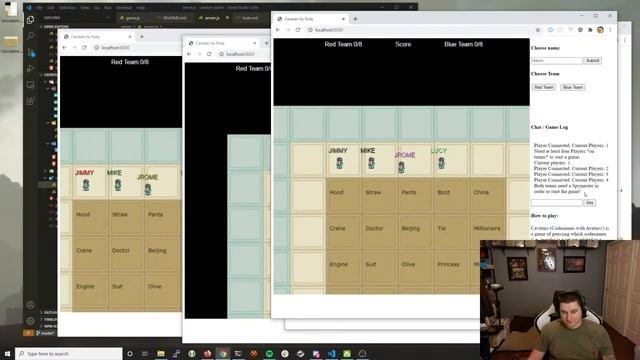Open the Accounts icon in VS Code activity bar
The width and height of the screenshot is (640, 360).
[31, 305]
